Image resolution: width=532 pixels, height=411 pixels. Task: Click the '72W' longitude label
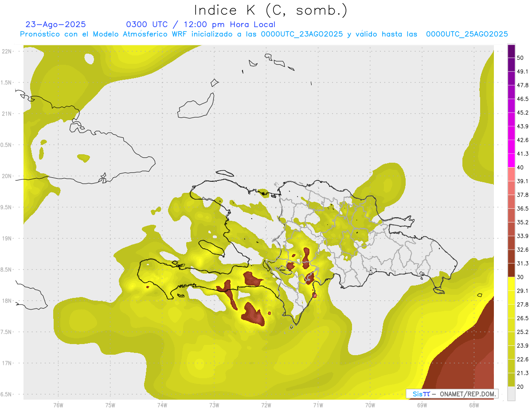pos(266,405)
